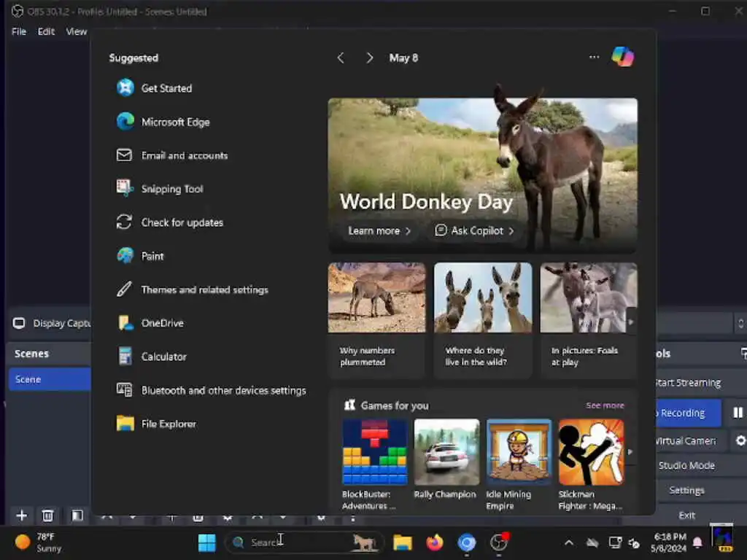Click the Copilot logo icon
This screenshot has height=560, width=747.
pyautogui.click(x=623, y=57)
